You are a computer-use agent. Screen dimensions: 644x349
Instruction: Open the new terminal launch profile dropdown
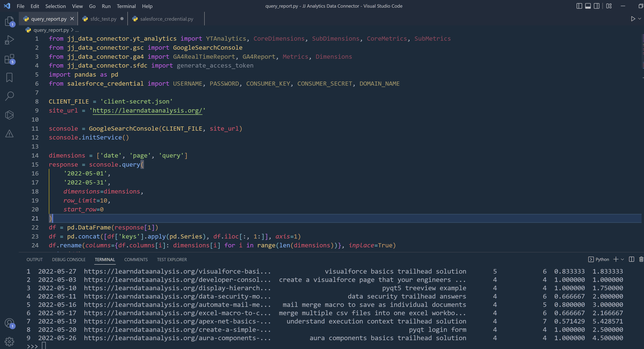point(622,259)
